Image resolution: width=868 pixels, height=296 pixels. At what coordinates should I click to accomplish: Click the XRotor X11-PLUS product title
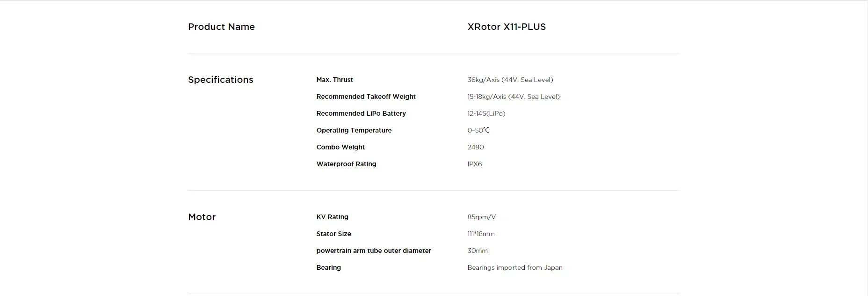(x=506, y=27)
